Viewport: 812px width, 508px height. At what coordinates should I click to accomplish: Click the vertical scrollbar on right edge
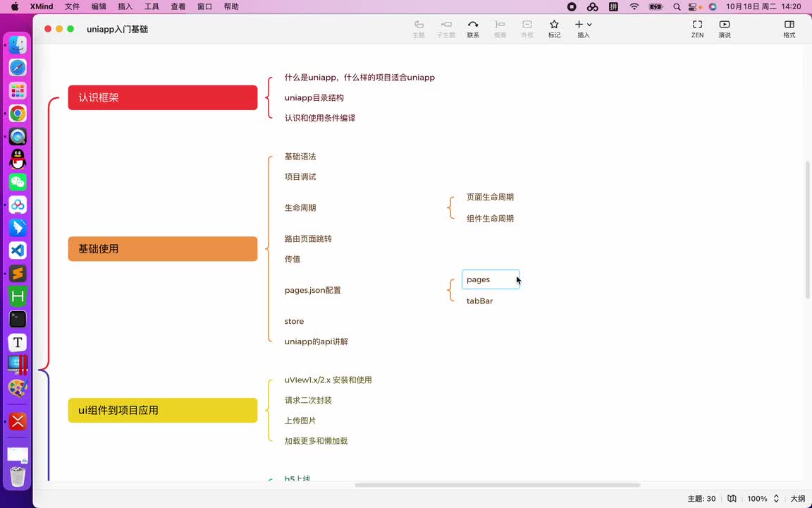coord(808,229)
